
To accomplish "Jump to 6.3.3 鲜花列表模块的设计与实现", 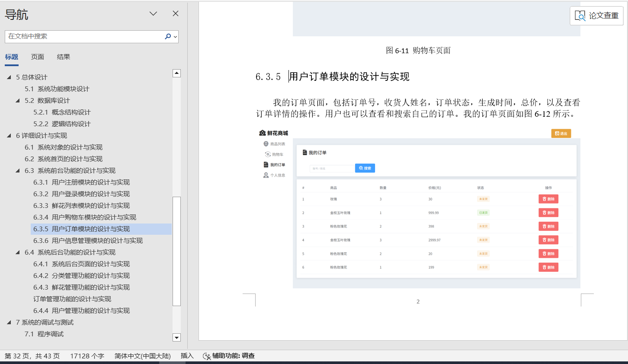I will [81, 205].
